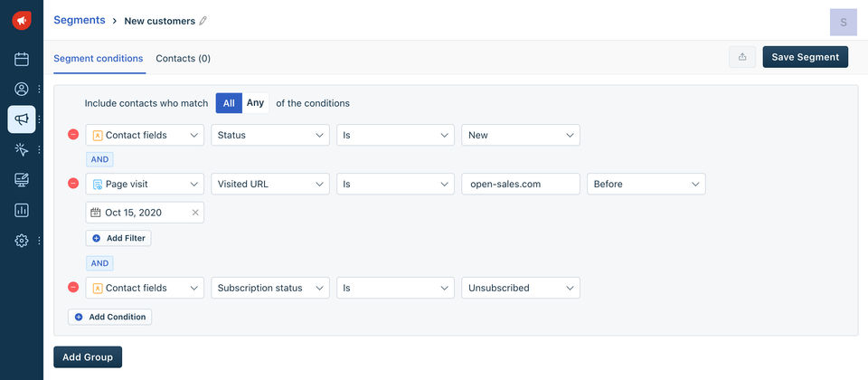Clear the Oct 15, 2020 date with the X
This screenshot has height=380, width=868.
[x=194, y=213]
